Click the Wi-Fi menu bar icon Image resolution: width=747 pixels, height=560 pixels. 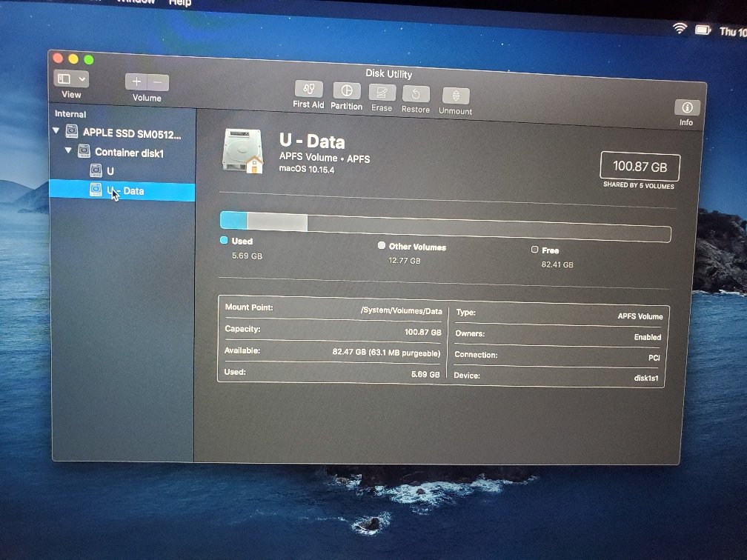click(x=680, y=28)
